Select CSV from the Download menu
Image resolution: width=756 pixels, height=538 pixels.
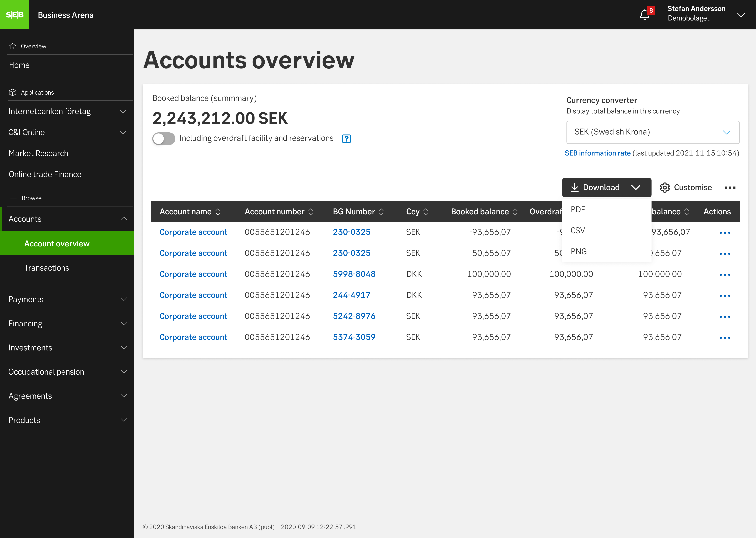click(578, 231)
